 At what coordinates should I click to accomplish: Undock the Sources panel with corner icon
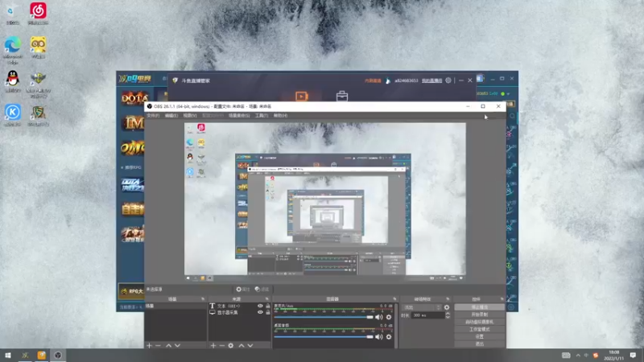pyautogui.click(x=266, y=298)
